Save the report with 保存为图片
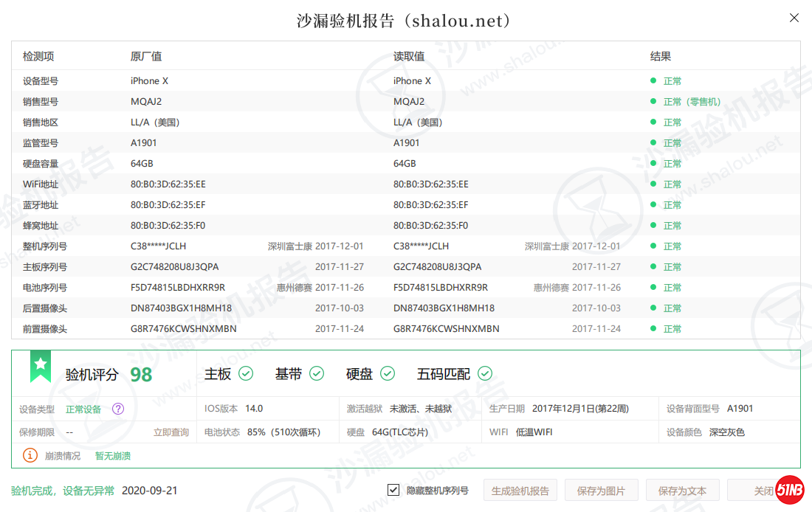812x512 pixels. coord(601,491)
